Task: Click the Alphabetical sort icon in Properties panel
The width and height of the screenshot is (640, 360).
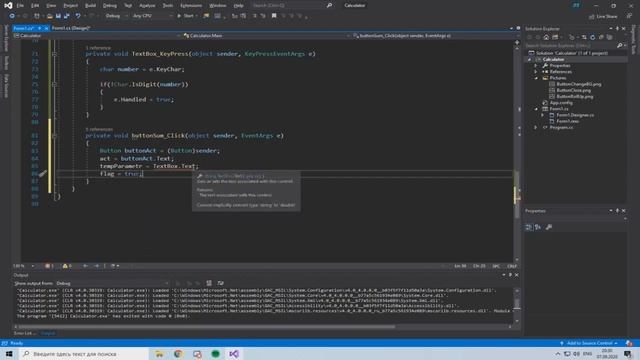Action: (538, 227)
